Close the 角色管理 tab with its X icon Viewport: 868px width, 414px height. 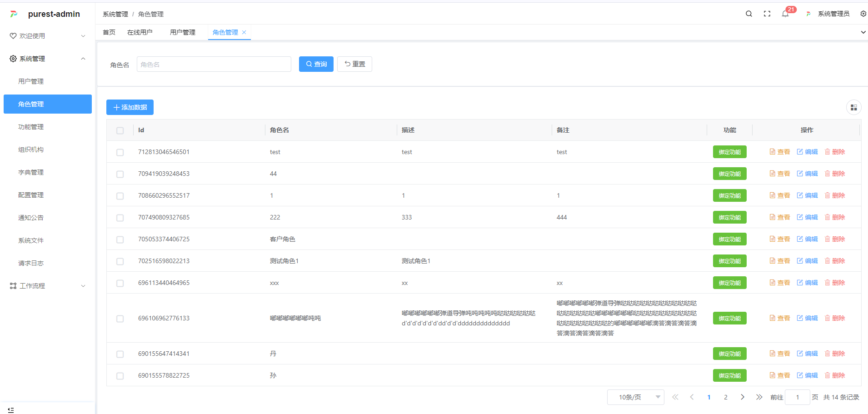click(x=244, y=32)
